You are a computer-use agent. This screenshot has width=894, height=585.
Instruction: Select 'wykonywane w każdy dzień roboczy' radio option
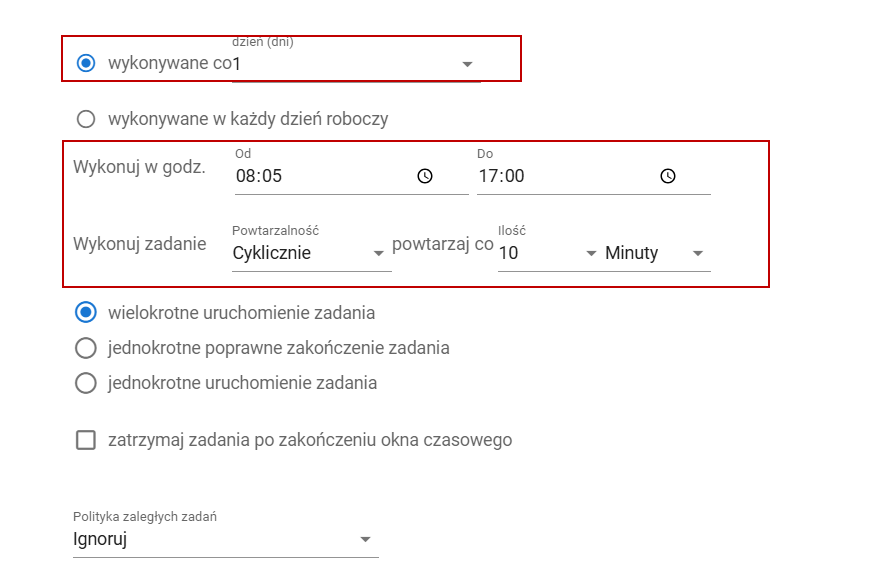[x=86, y=119]
